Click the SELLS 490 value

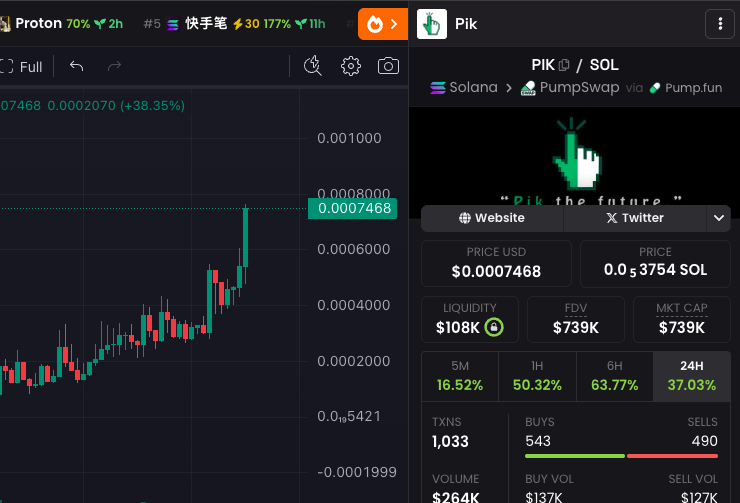coord(705,441)
